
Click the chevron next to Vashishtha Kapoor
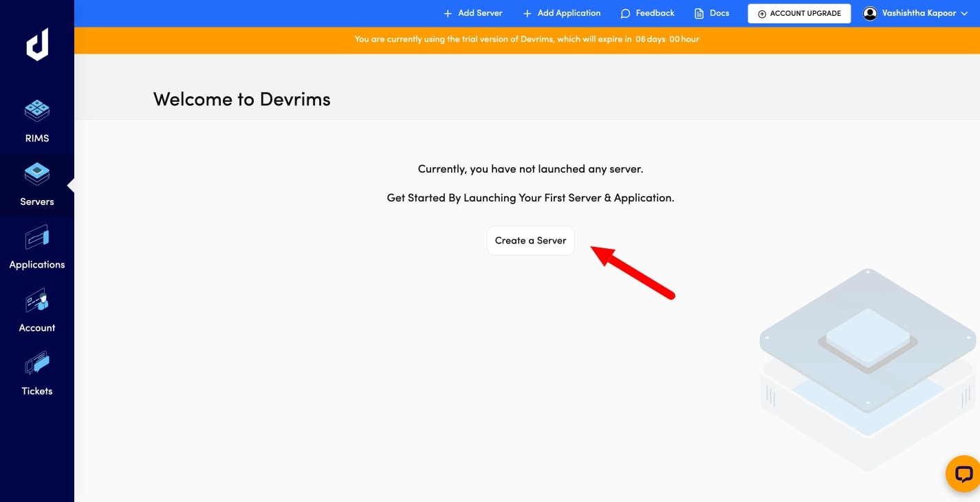coord(963,14)
